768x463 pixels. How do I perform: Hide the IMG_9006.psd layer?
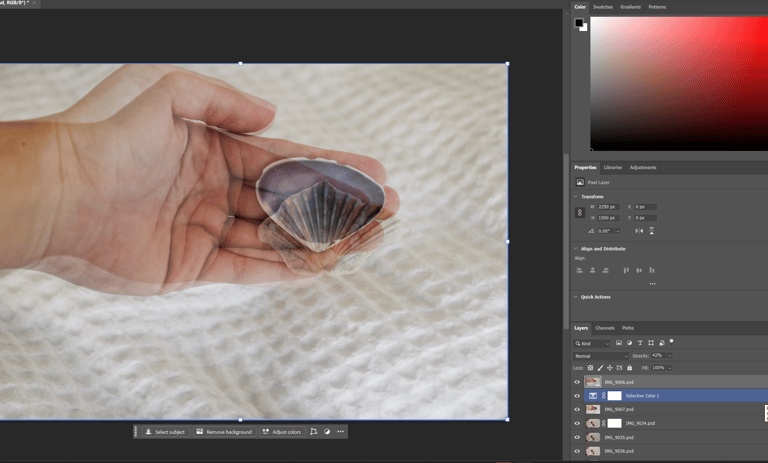577,382
